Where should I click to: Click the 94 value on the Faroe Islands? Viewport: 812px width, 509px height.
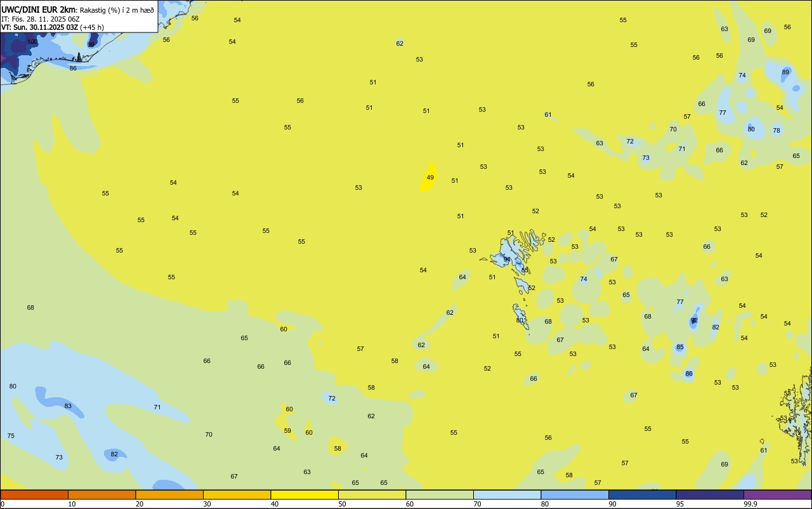[507, 259]
